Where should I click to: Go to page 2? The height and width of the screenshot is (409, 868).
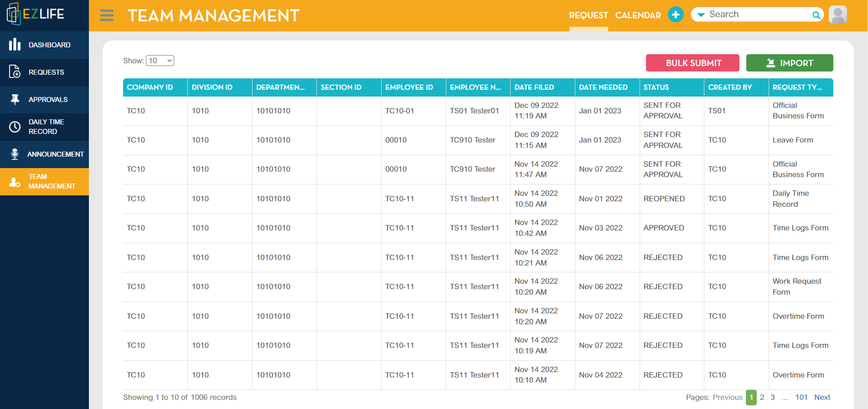pyautogui.click(x=762, y=397)
